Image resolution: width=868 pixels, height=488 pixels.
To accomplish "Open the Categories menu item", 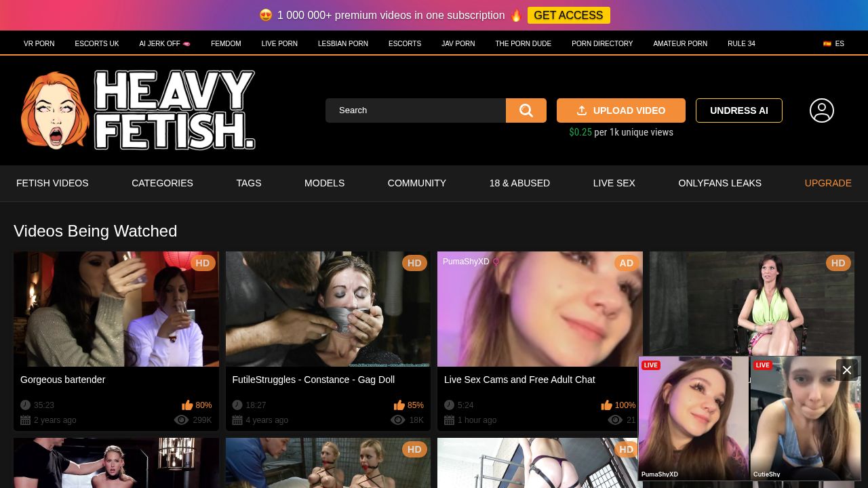I will pos(162,183).
